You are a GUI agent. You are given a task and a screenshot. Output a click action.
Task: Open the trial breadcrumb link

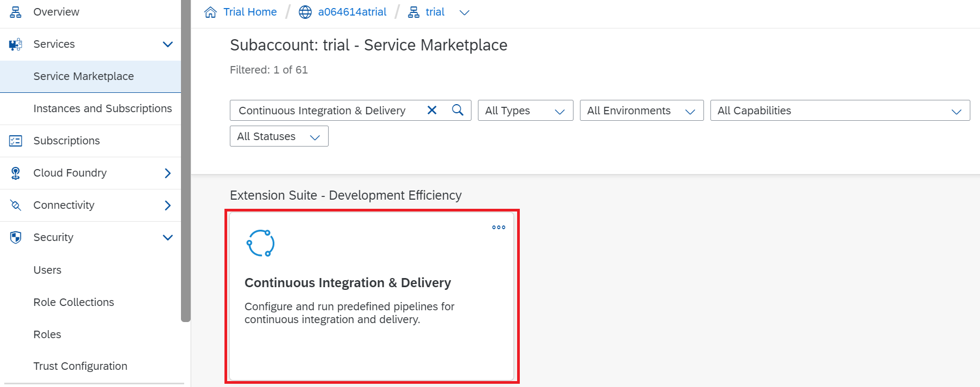click(435, 12)
